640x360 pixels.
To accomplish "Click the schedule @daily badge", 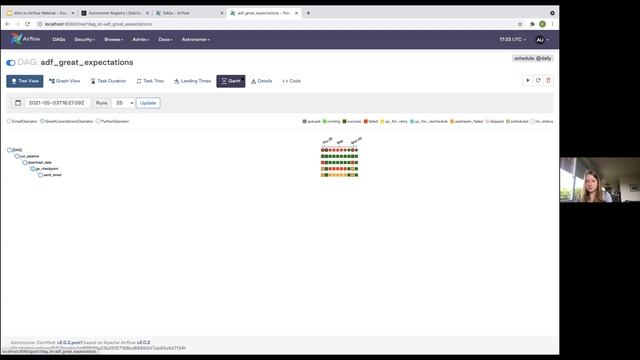I will coord(533,58).
